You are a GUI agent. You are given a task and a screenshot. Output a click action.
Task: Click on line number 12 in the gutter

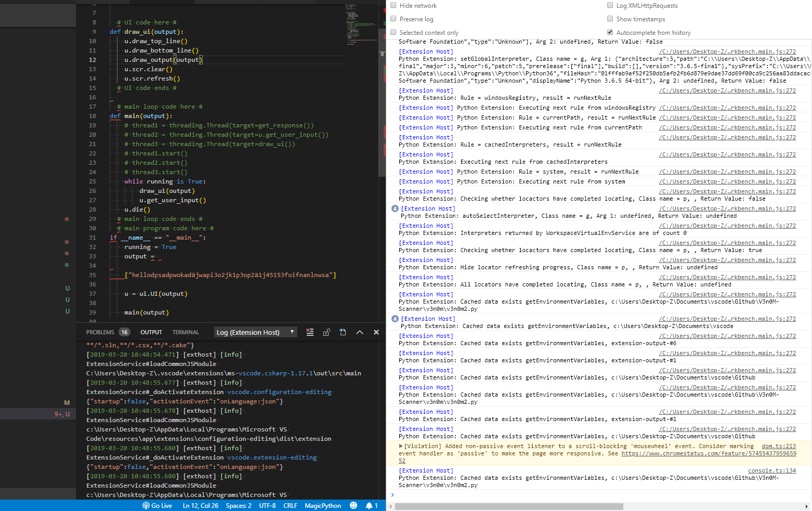coord(93,60)
